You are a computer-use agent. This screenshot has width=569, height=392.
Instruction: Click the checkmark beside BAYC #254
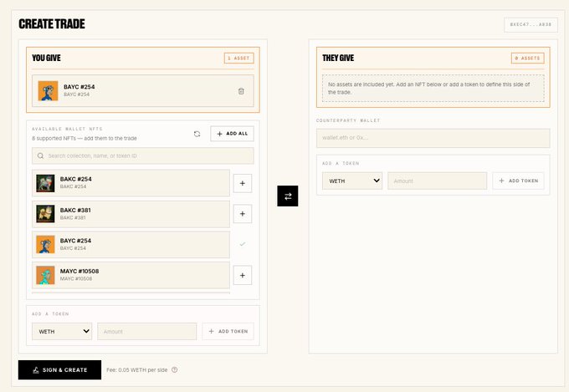coord(243,244)
